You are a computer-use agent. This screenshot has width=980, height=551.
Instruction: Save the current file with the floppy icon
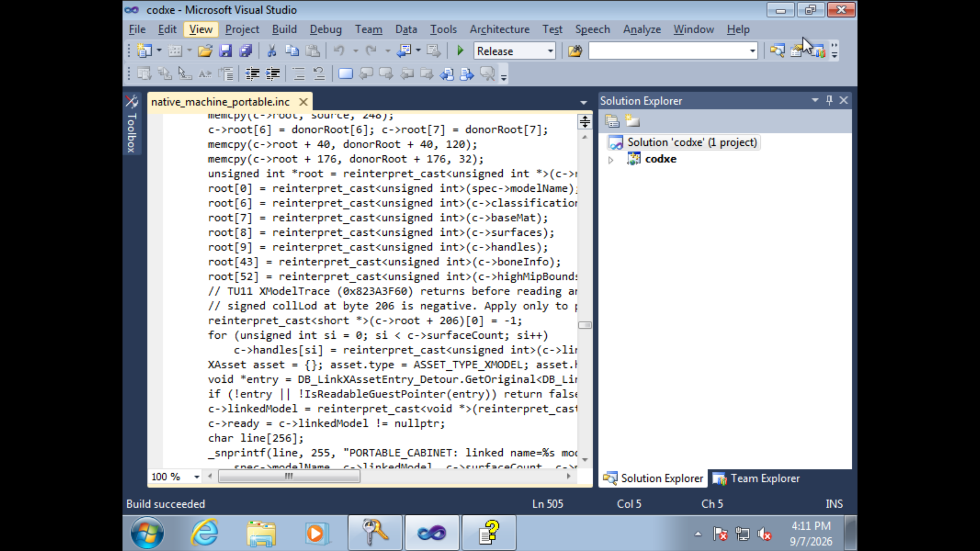pos(225,51)
